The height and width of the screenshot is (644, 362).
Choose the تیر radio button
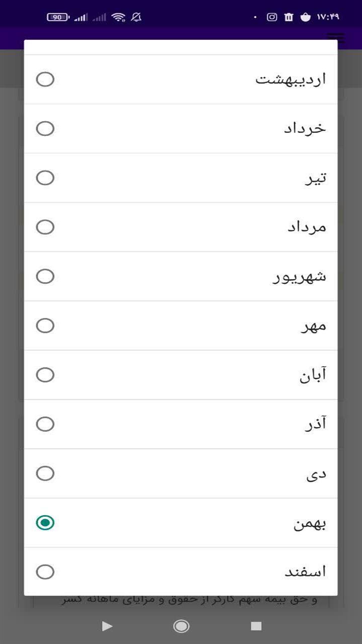tap(45, 178)
